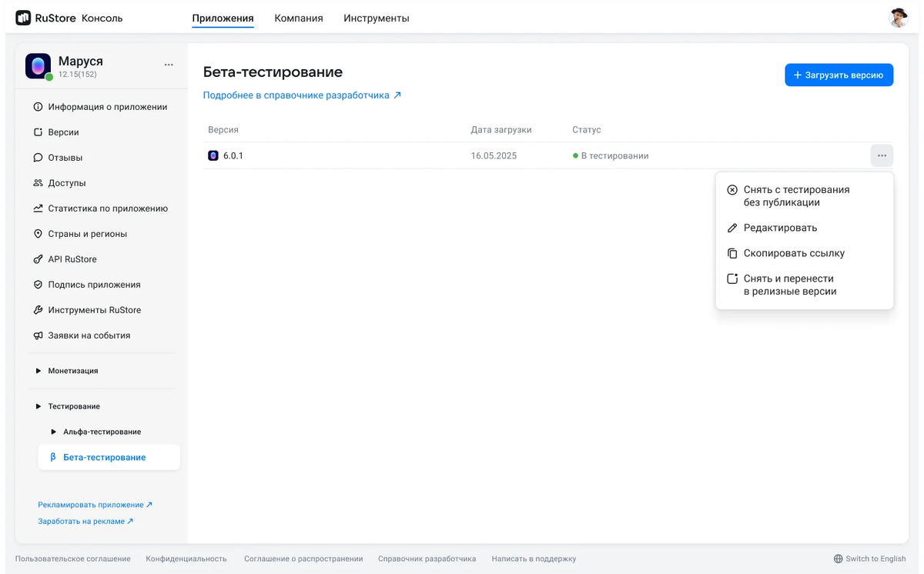Image resolution: width=924 pixels, height=574 pixels.
Task: Open Написать в поддержку link
Action: [x=534, y=559]
